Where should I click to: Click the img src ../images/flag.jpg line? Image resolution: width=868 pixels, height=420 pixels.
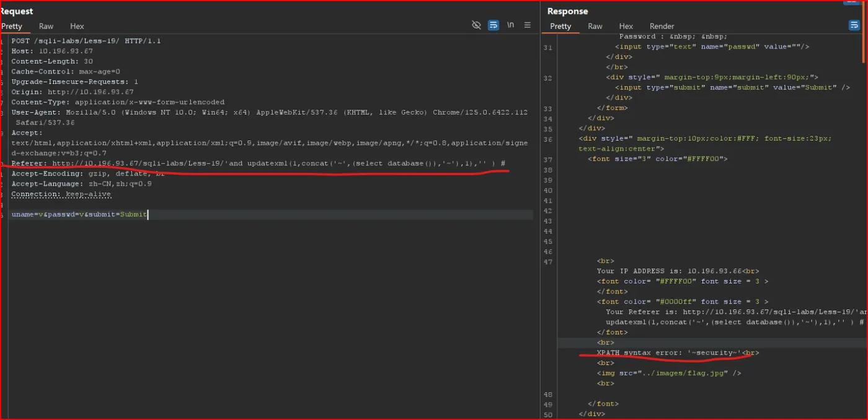pos(669,373)
